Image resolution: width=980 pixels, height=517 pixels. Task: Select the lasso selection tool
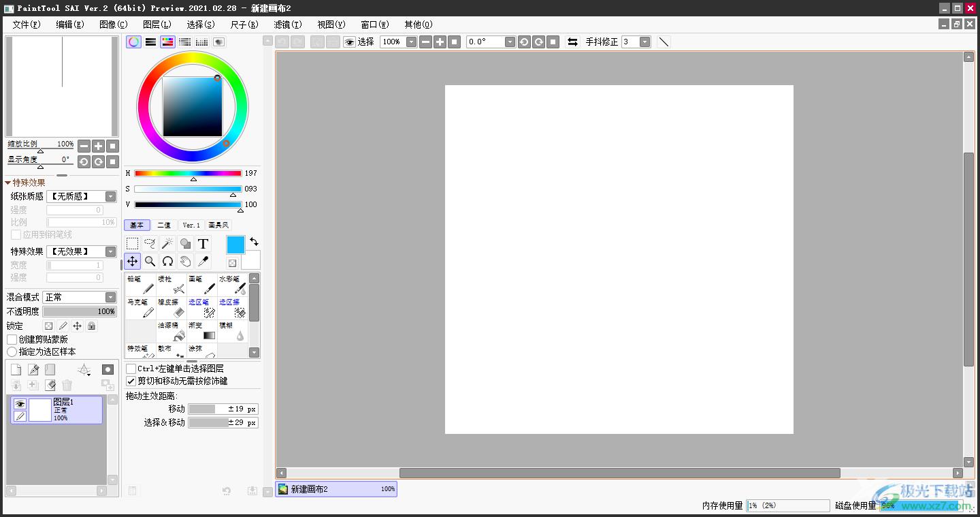coord(150,244)
